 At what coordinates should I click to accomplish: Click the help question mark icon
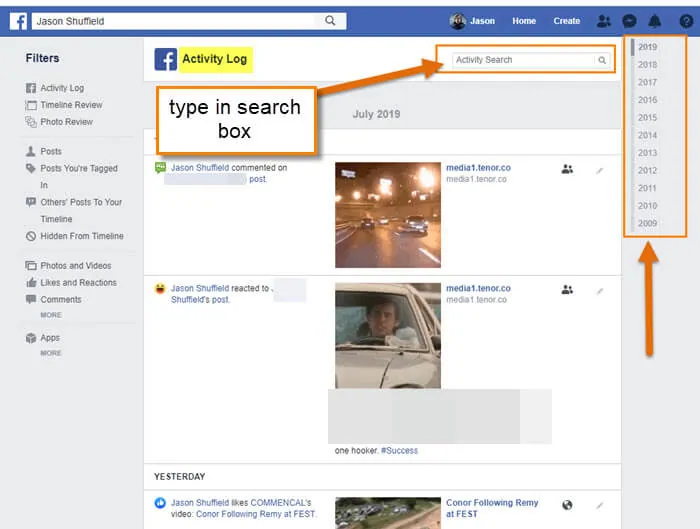tap(686, 21)
